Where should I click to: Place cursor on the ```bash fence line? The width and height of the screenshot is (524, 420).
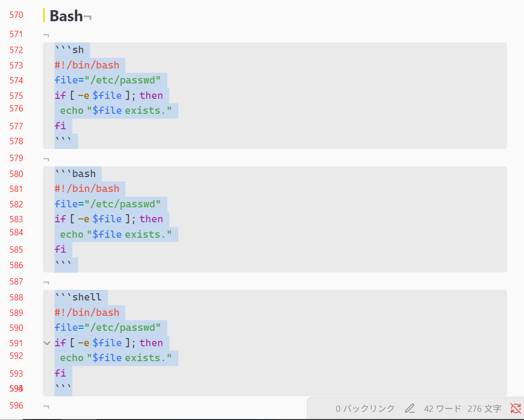(75, 174)
